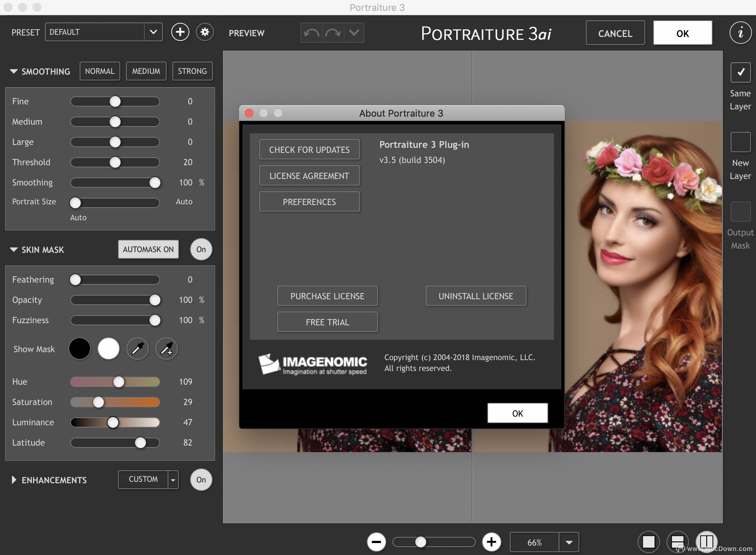The height and width of the screenshot is (555, 756).
Task: Click the Large slider handle
Action: (x=115, y=142)
